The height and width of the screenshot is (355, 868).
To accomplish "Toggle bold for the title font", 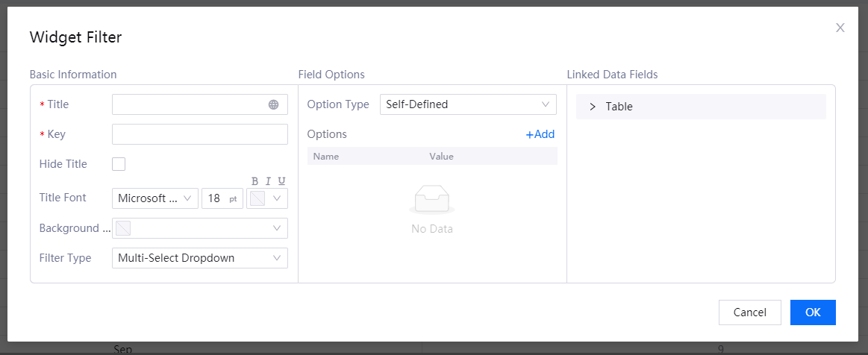I will (255, 181).
